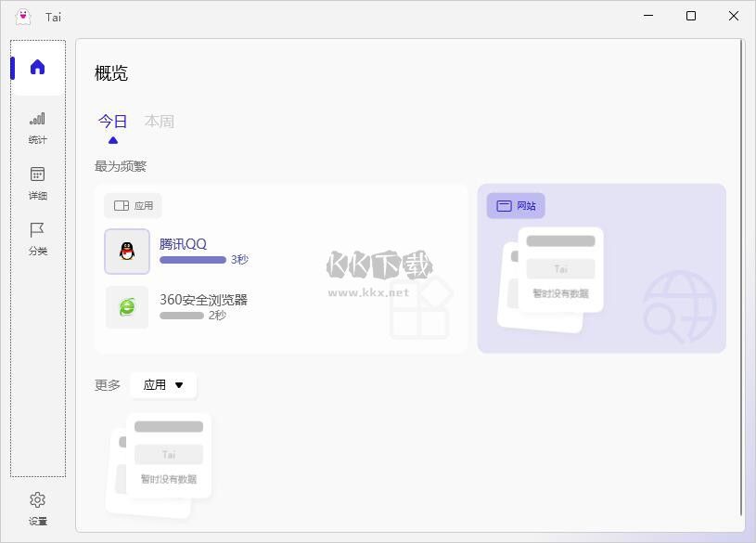The height and width of the screenshot is (543, 756).
Task: Toggle the 网站 badge on website card
Action: pos(515,205)
